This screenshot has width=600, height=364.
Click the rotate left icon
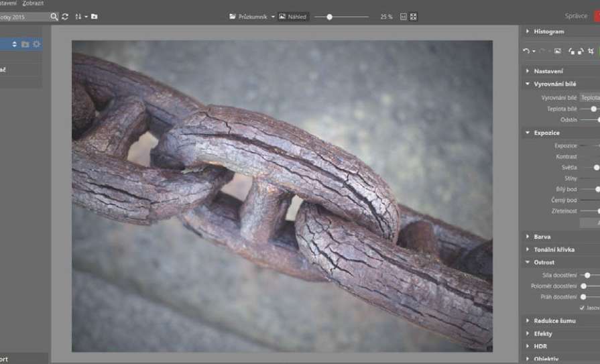(x=571, y=51)
